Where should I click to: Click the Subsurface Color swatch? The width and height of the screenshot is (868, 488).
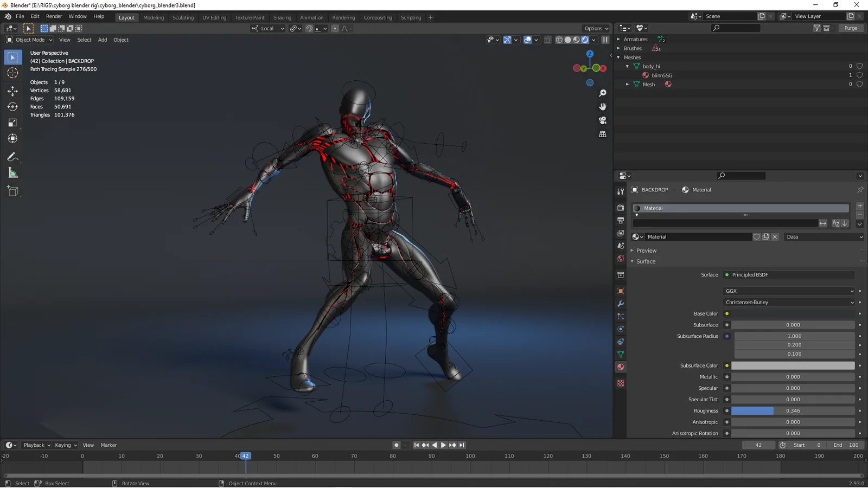(792, 365)
